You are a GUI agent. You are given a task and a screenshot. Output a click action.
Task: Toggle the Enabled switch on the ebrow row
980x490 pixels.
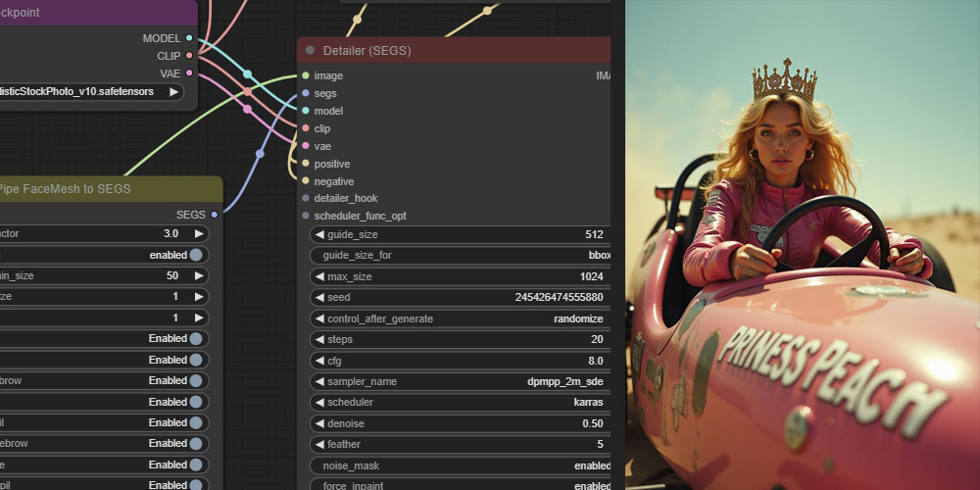point(196,443)
